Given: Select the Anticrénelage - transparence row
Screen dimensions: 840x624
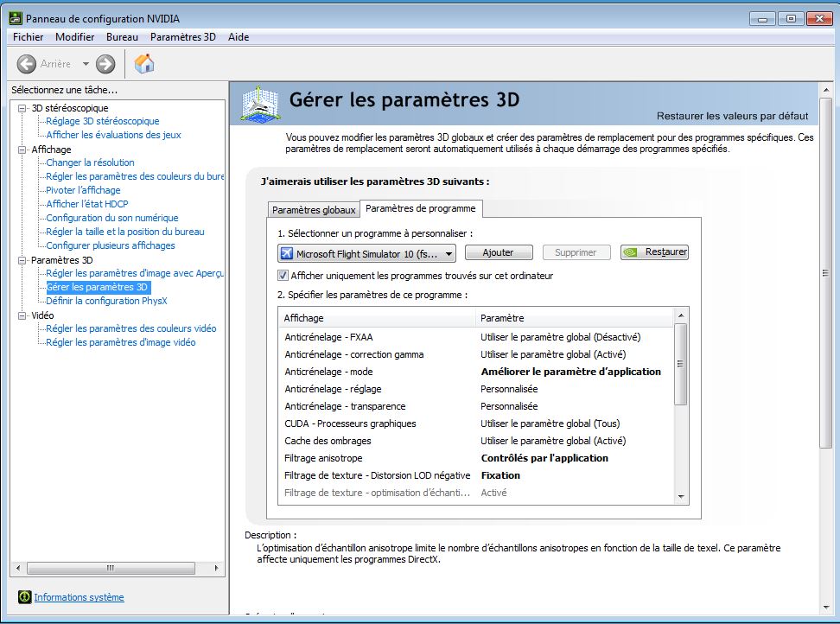Looking at the screenshot, I should point(475,406).
